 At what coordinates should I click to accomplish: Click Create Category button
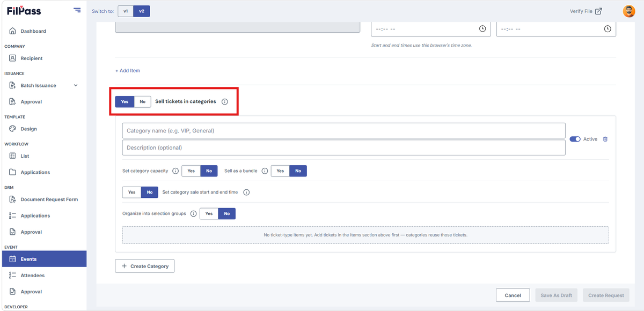[x=145, y=266]
